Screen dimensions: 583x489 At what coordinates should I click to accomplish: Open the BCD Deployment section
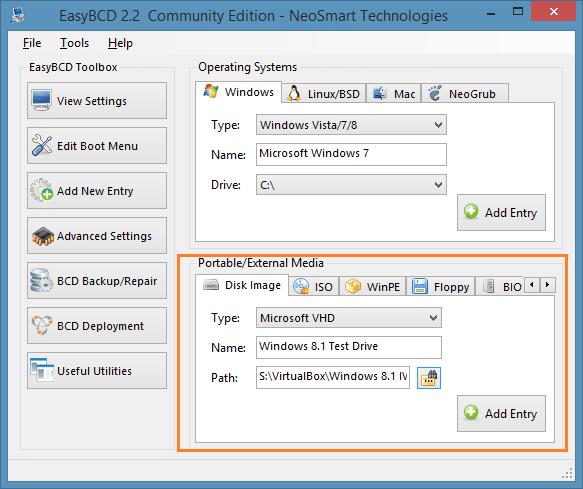point(97,326)
